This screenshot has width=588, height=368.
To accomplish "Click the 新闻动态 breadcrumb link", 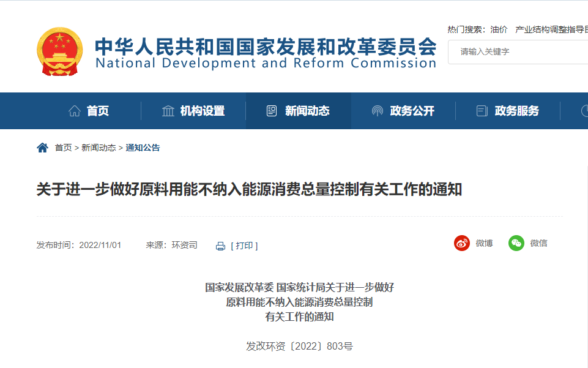I will click(99, 148).
